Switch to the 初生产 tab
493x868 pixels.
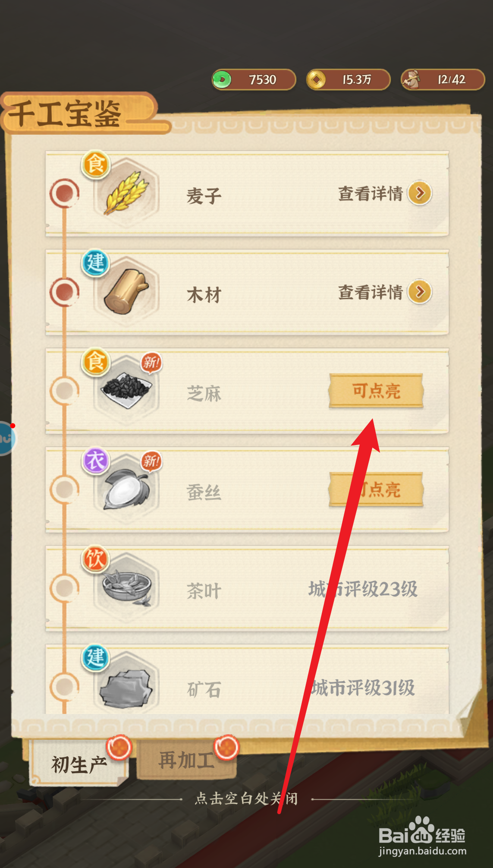tap(79, 764)
